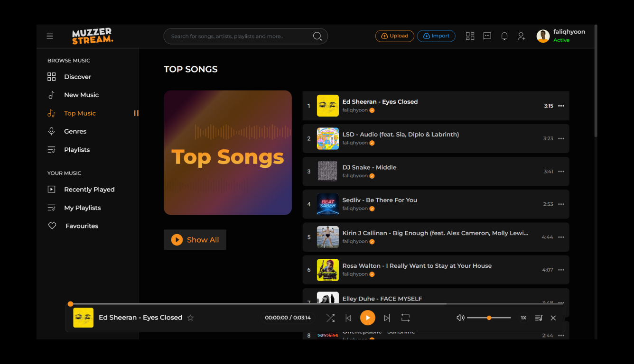Open playback speed 1X selector
The height and width of the screenshot is (364, 634).
[x=523, y=318]
